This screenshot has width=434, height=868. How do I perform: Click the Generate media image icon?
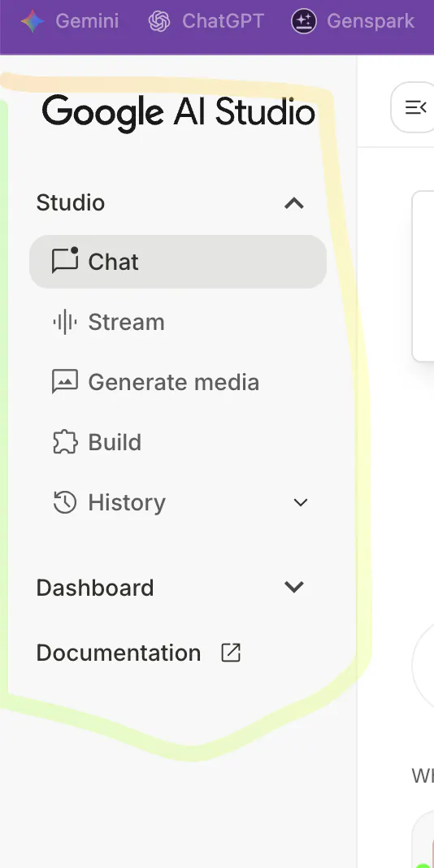[x=65, y=382]
